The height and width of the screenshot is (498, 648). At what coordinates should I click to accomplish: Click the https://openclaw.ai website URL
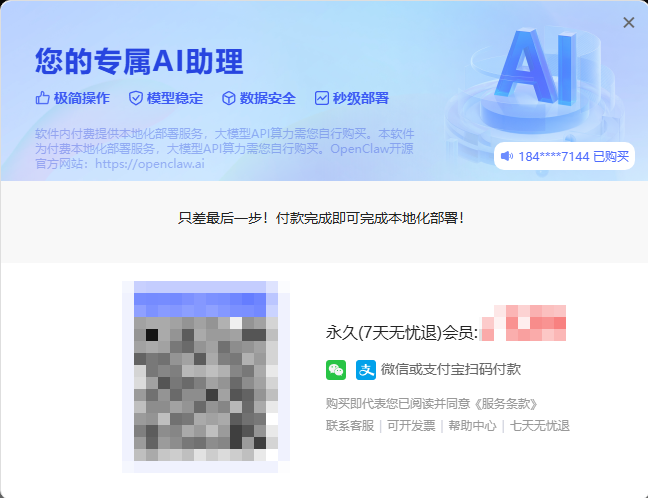coord(149,163)
